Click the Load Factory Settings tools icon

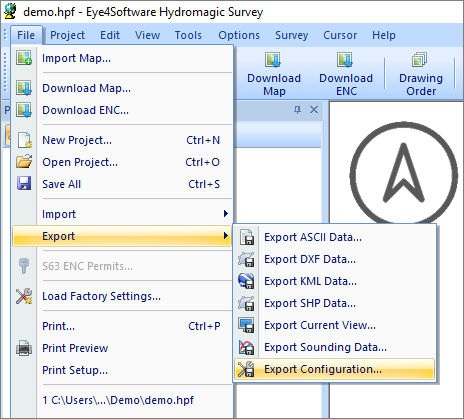24,296
